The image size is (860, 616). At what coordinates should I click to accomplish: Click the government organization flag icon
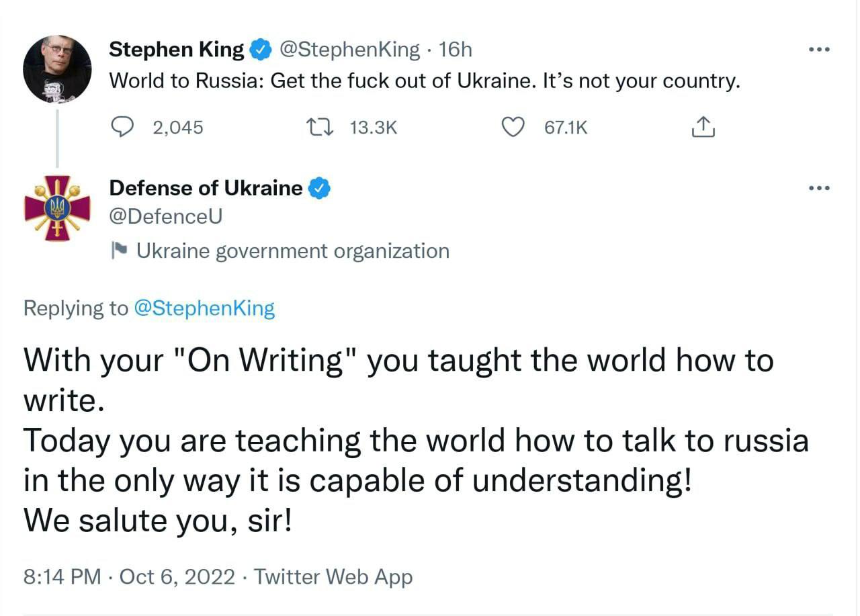(120, 251)
